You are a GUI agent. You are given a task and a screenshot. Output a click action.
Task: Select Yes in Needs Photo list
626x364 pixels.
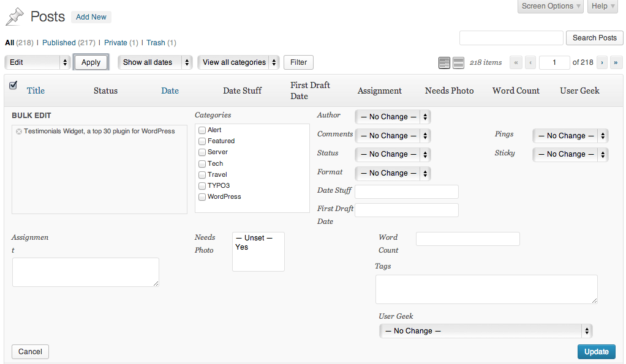pos(242,247)
